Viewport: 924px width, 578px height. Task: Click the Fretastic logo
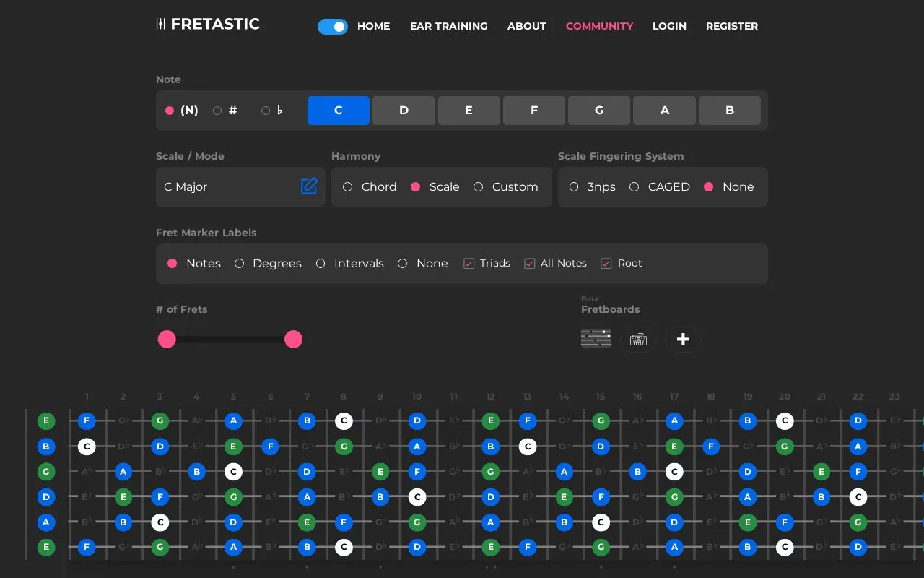[x=208, y=24]
